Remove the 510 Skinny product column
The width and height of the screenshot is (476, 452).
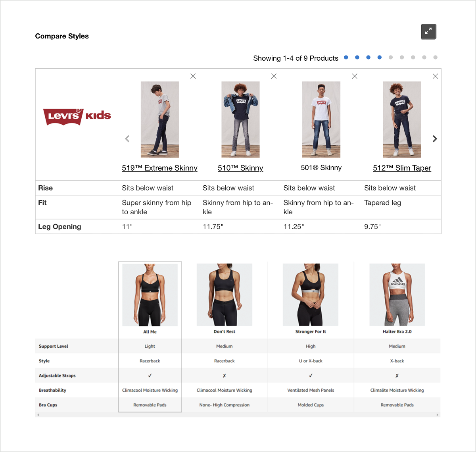[x=274, y=76]
